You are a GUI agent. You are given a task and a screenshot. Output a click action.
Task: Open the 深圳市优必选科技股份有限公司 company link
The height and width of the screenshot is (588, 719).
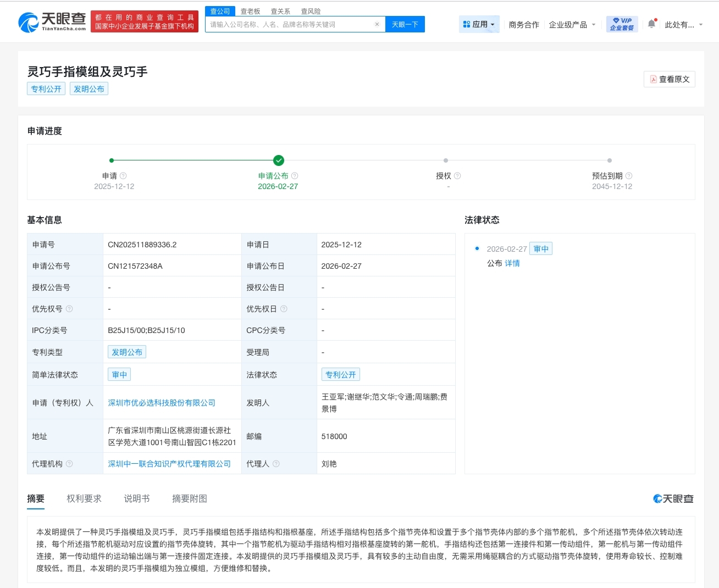161,402
